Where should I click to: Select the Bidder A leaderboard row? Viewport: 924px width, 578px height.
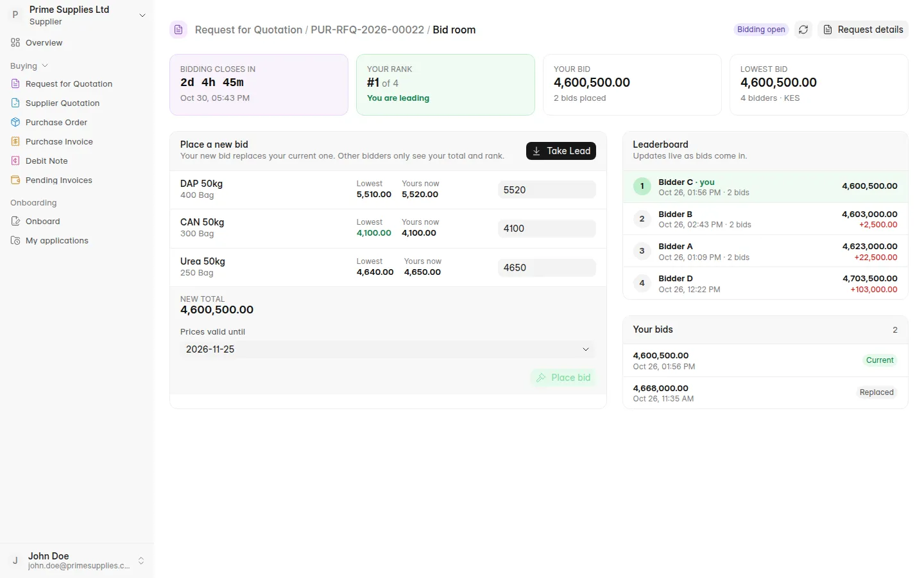point(766,251)
